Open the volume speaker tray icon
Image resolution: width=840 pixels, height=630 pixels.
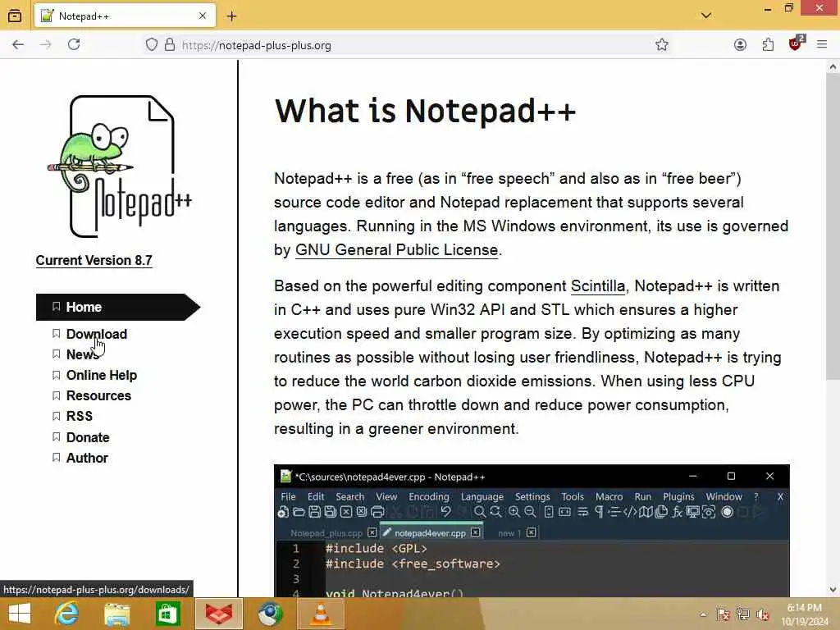point(763,614)
